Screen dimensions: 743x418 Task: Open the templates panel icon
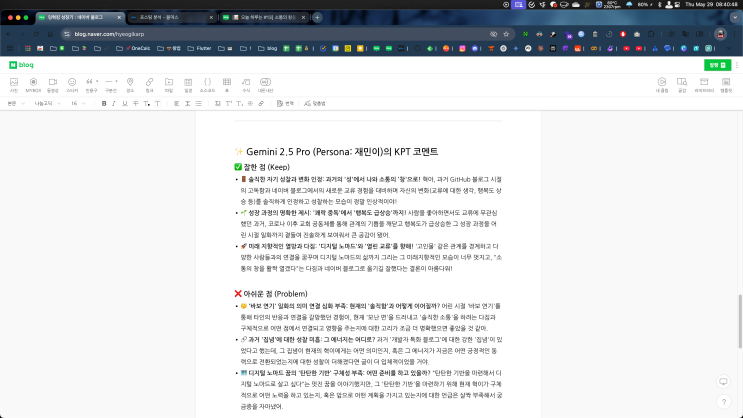click(x=726, y=85)
